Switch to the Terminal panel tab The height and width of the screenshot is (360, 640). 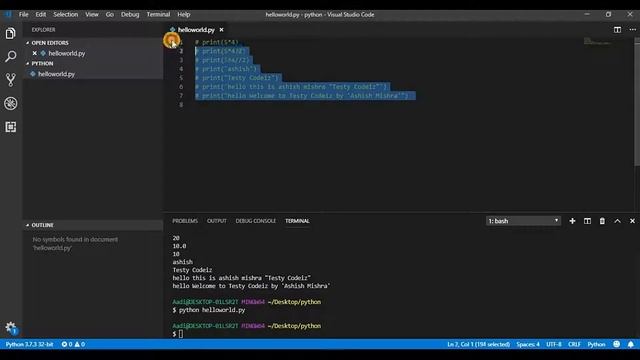click(x=297, y=221)
